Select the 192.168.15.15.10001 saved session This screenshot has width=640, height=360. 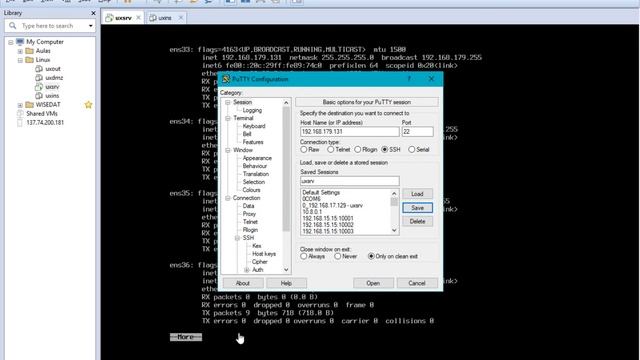point(328,218)
